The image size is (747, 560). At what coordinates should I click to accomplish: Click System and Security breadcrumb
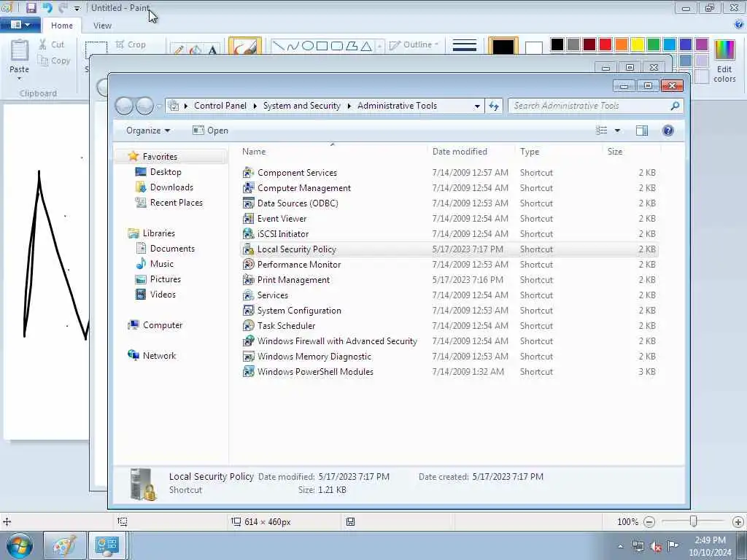coord(301,106)
